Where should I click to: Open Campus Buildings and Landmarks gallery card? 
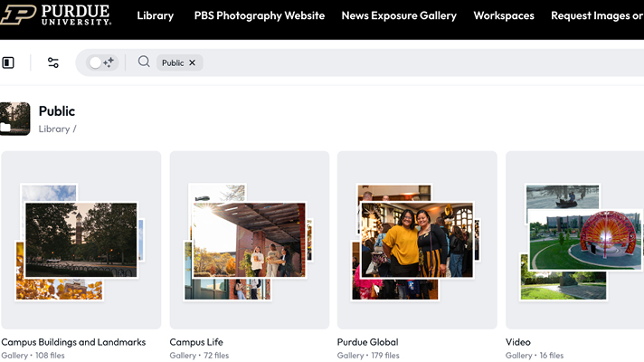point(80,240)
